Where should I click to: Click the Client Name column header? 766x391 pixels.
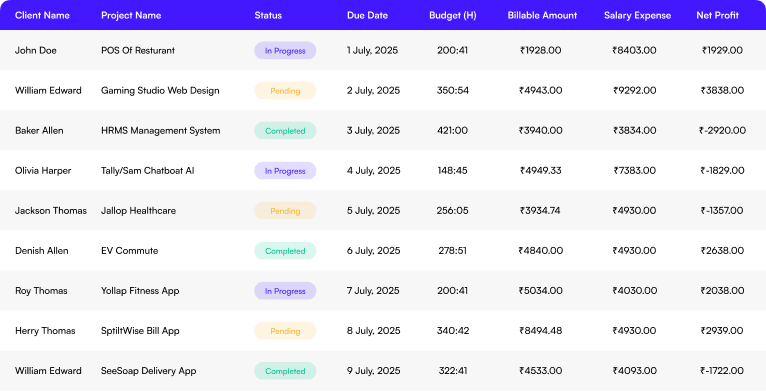(42, 15)
